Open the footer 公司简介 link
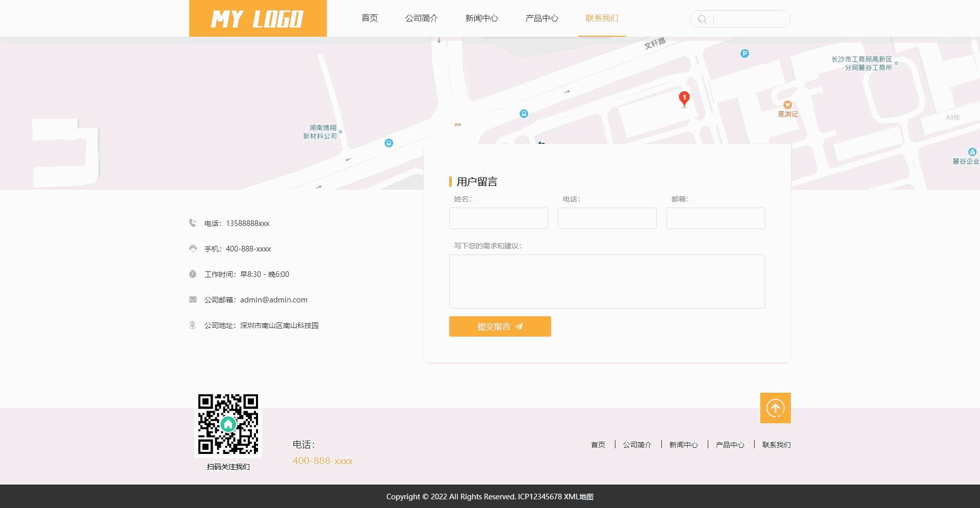 [x=637, y=445]
